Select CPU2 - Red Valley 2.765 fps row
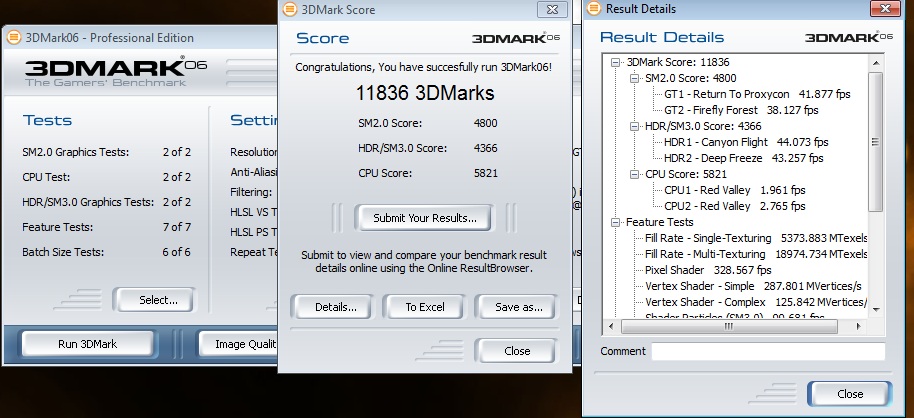 pyautogui.click(x=734, y=206)
